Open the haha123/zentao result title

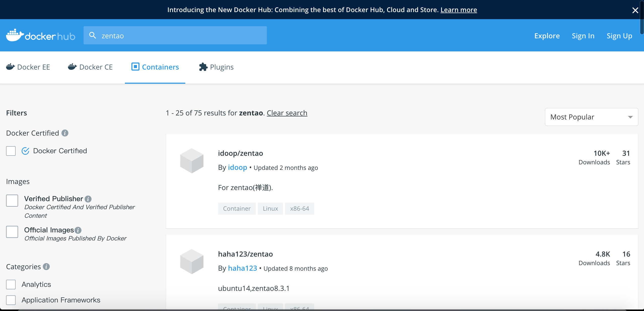pos(245,254)
